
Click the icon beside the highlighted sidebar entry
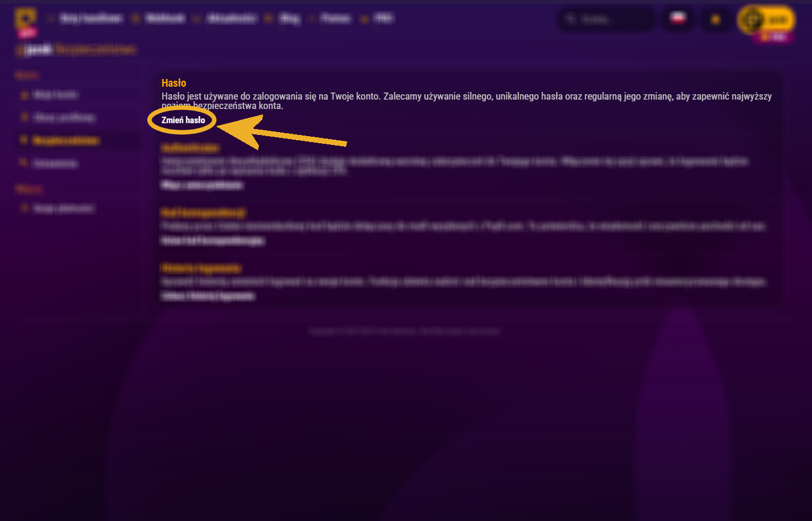(x=24, y=140)
